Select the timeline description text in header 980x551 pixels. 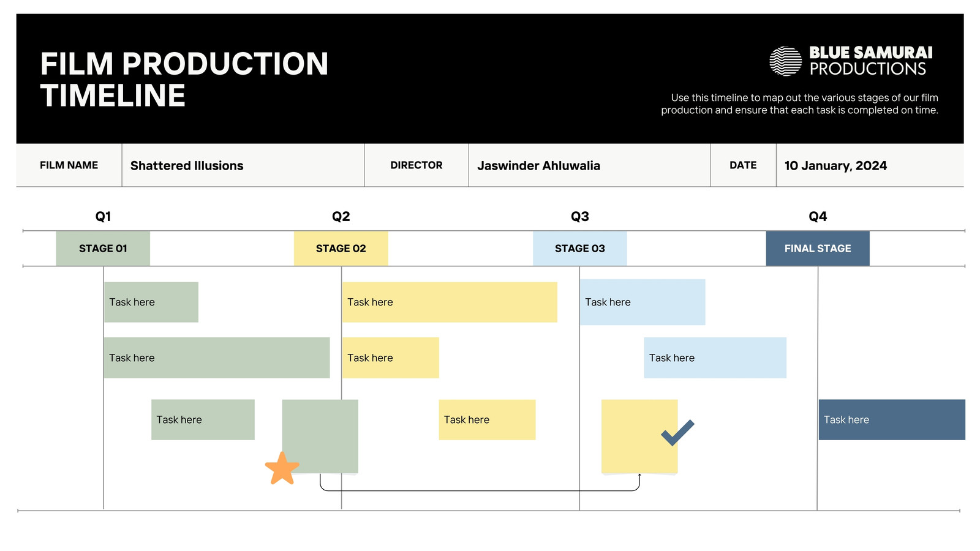800,104
